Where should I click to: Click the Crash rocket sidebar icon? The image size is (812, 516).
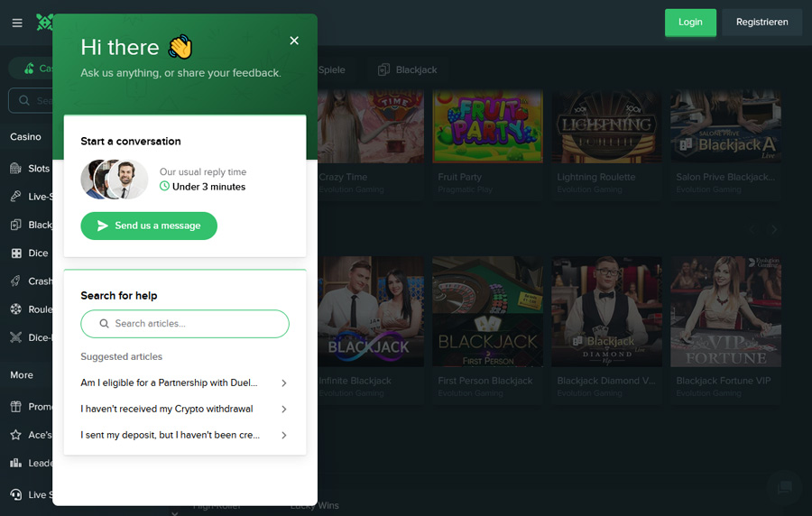tap(16, 281)
